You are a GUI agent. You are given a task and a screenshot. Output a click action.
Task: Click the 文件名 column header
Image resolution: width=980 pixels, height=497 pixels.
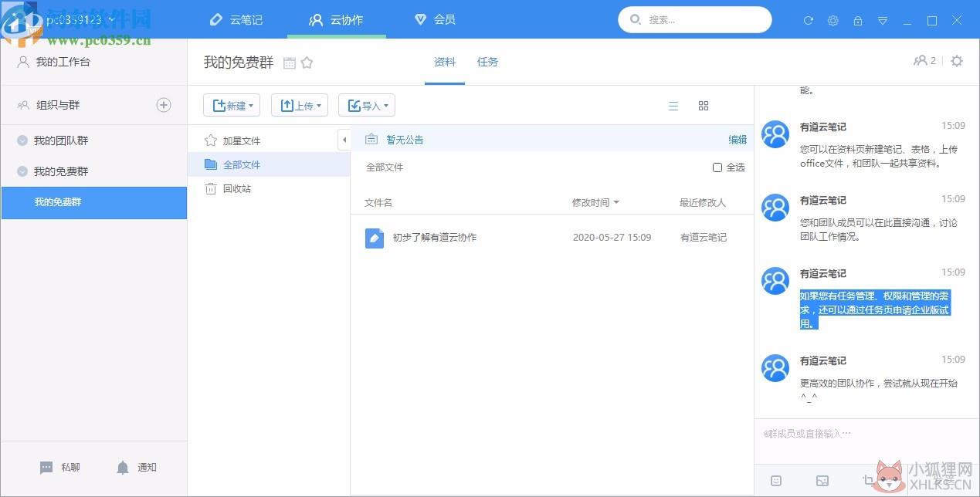click(378, 203)
